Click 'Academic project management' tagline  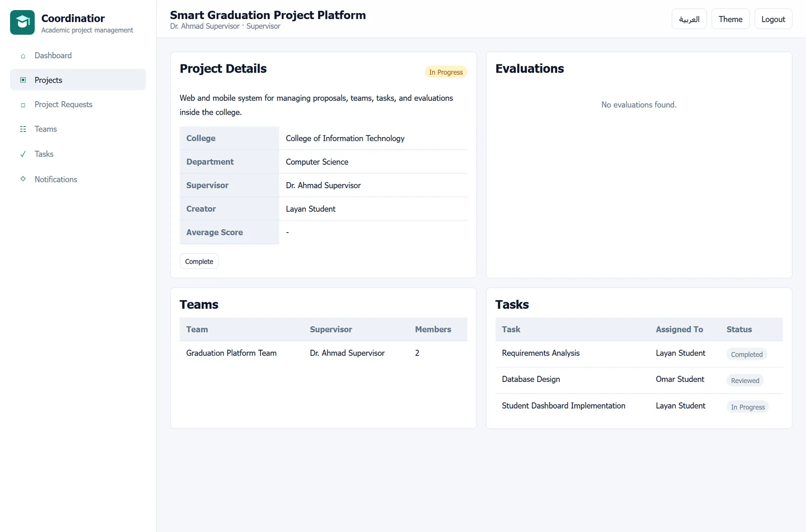(x=87, y=30)
